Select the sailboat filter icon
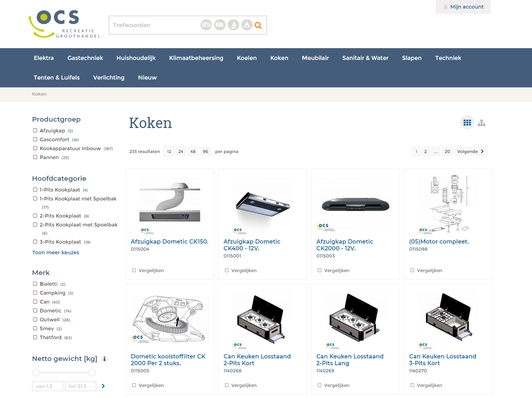This screenshot has height=398, width=532. (x=233, y=25)
